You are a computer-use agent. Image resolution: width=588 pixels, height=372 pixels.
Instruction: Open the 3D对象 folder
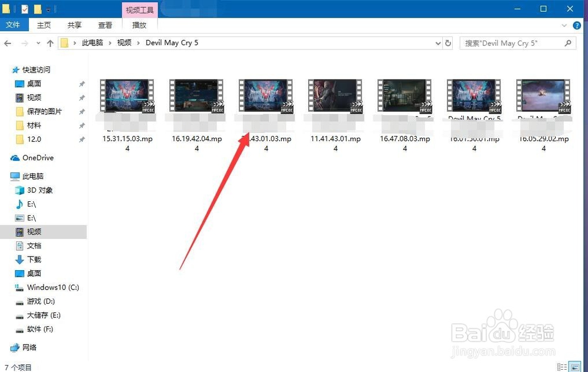pos(39,190)
